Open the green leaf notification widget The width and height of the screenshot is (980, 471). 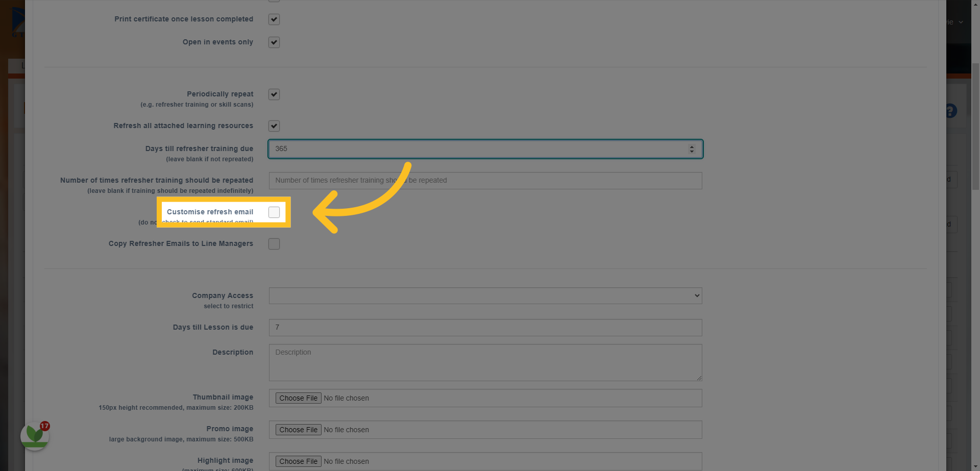tap(35, 436)
